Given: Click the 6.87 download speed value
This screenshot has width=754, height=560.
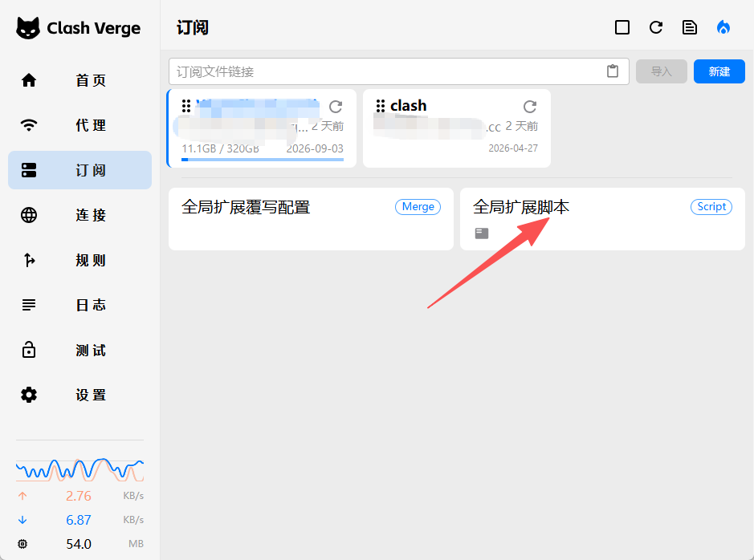Looking at the screenshot, I should click(79, 520).
